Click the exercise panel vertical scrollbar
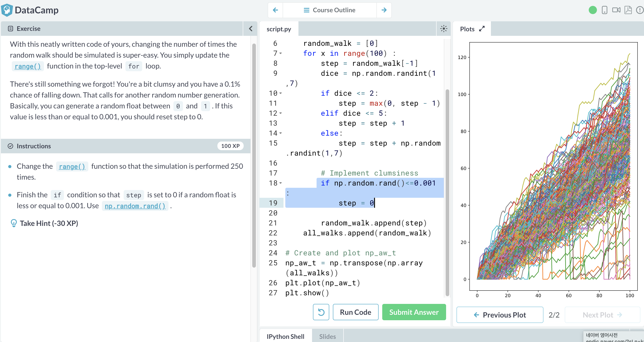The width and height of the screenshot is (644, 342). coord(254,155)
